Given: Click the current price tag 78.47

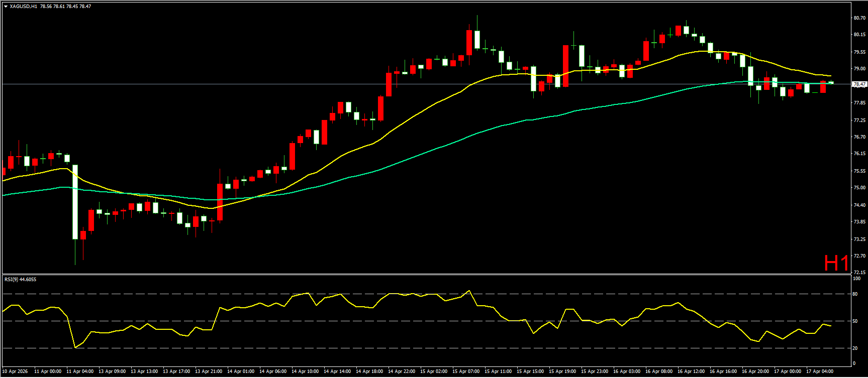Looking at the screenshot, I should (859, 84).
